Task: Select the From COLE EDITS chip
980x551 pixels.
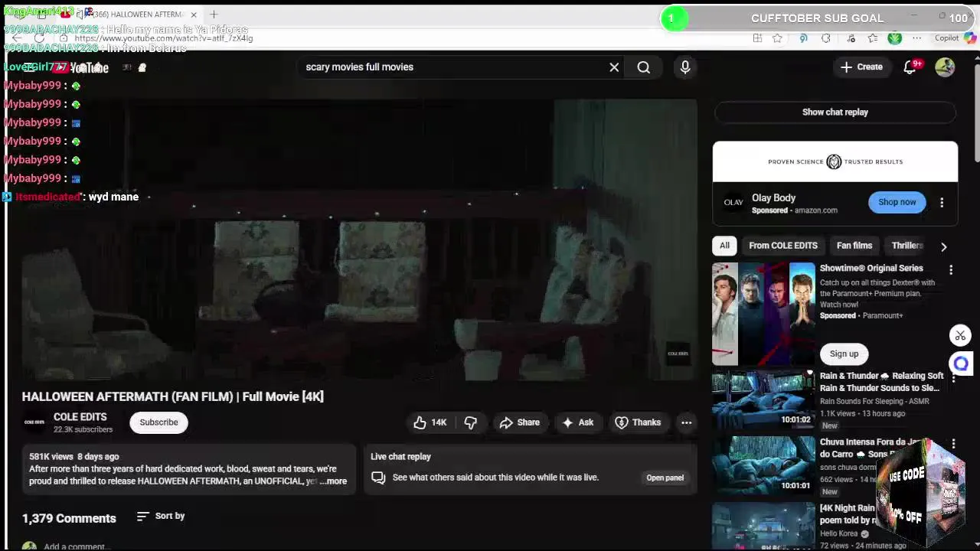Action: [x=783, y=246]
